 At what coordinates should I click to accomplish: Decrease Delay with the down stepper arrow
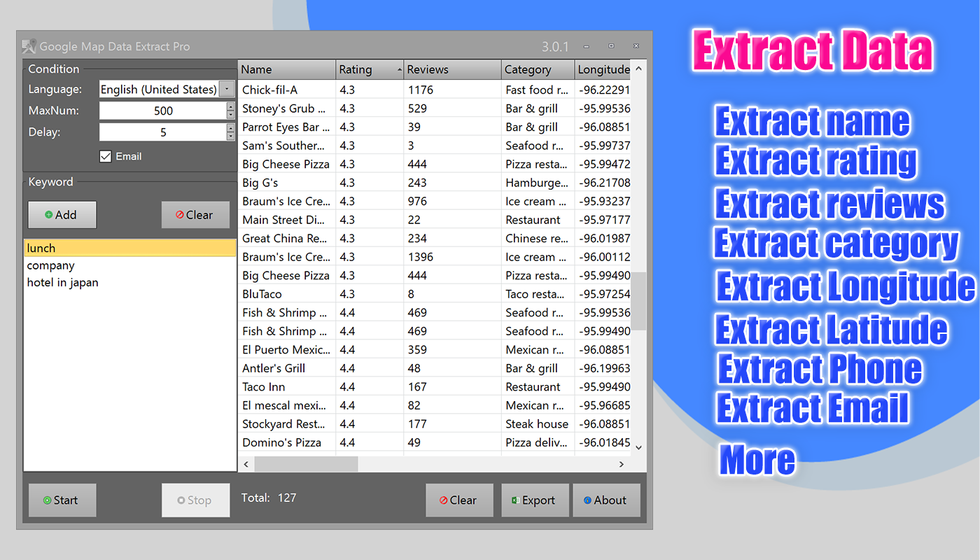click(231, 136)
